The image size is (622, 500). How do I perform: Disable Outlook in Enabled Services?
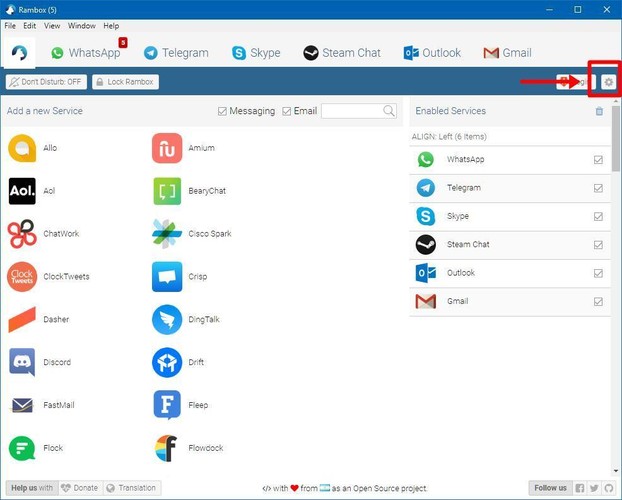[x=598, y=273]
